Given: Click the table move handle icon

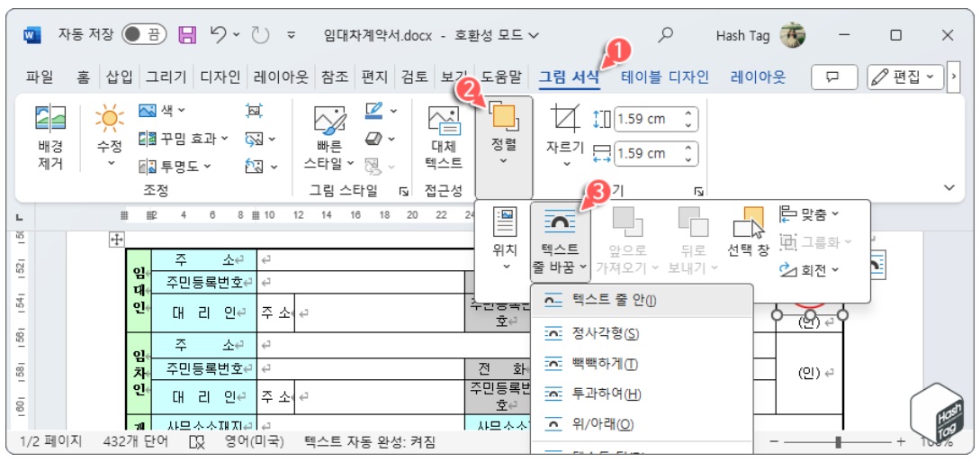Looking at the screenshot, I should point(117,239).
